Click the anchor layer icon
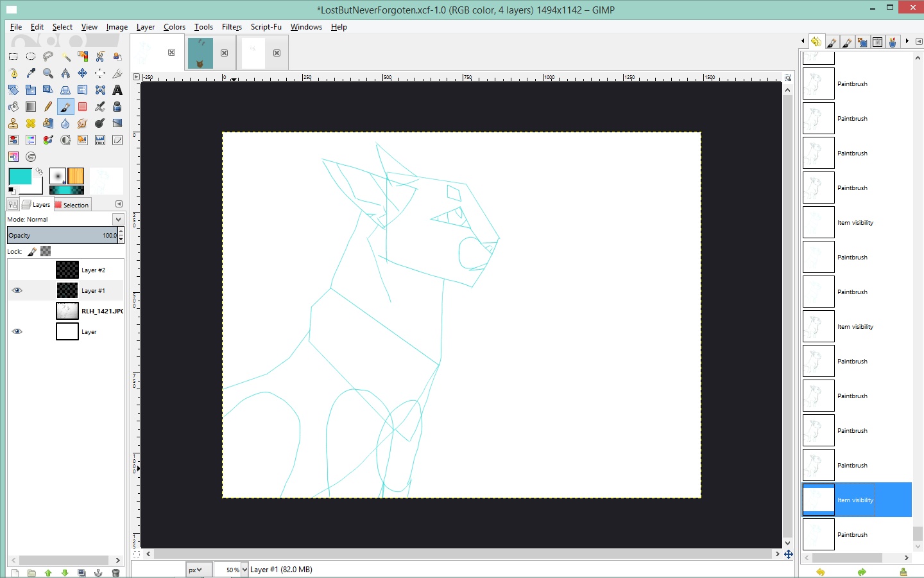 [99, 573]
